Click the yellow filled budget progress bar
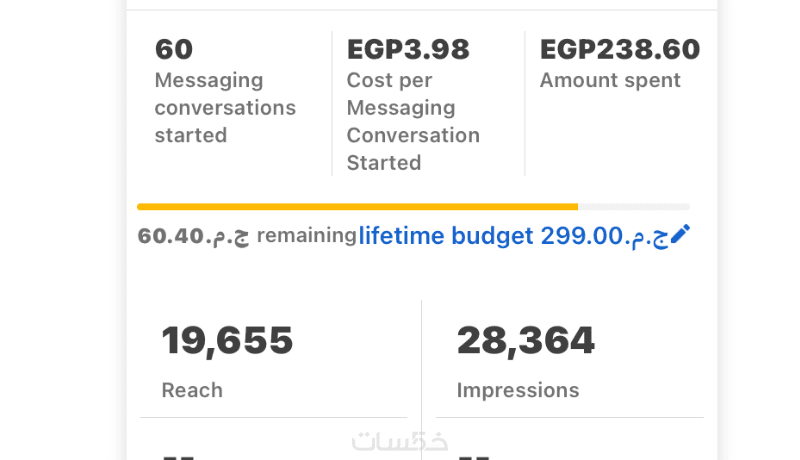Image resolution: width=800 pixels, height=460 pixels. 357,207
